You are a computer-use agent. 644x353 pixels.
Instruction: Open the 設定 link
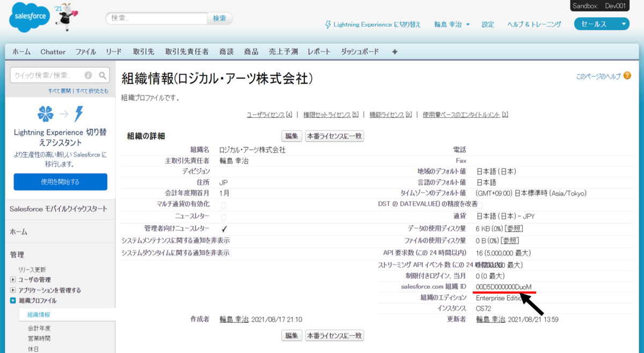[488, 25]
